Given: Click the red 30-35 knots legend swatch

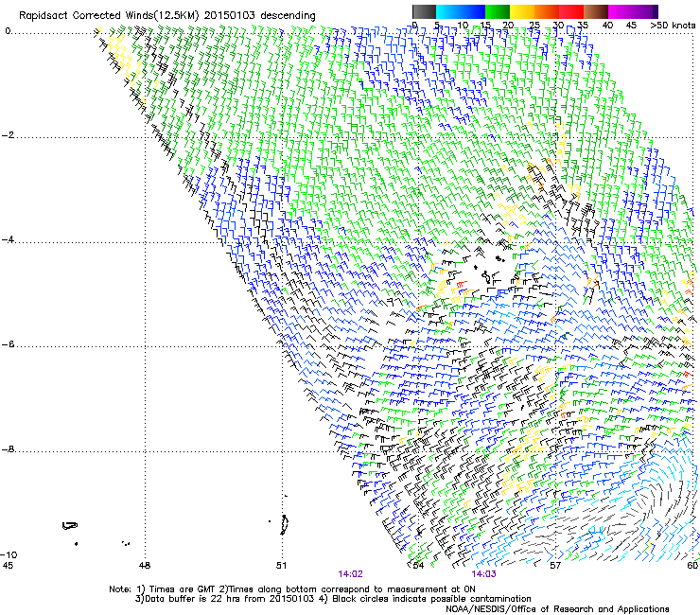Looking at the screenshot, I should tap(571, 11).
